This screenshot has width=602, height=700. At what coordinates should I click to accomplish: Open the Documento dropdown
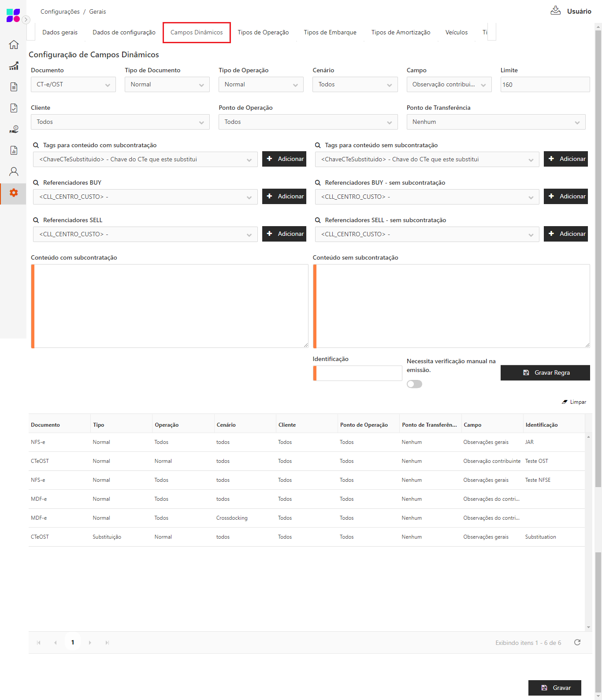[x=73, y=85]
